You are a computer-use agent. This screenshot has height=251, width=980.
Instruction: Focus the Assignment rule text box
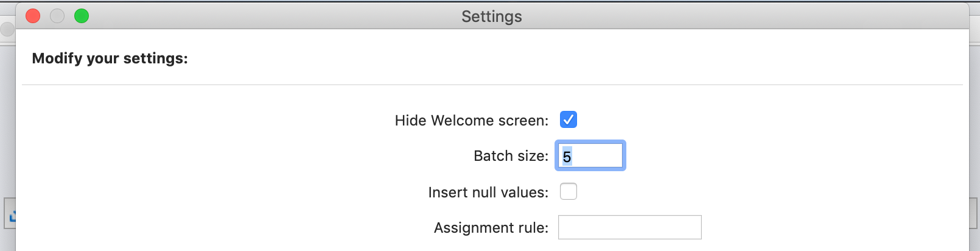630,227
